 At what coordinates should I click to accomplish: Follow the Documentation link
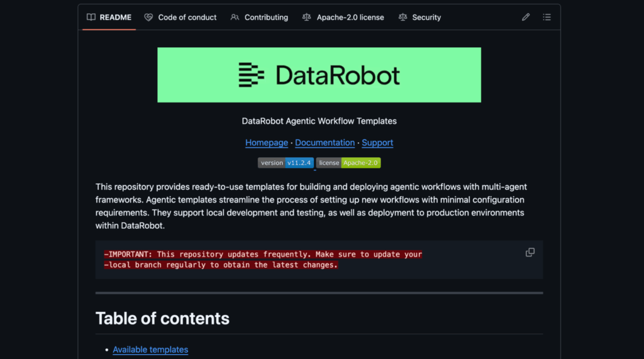325,143
